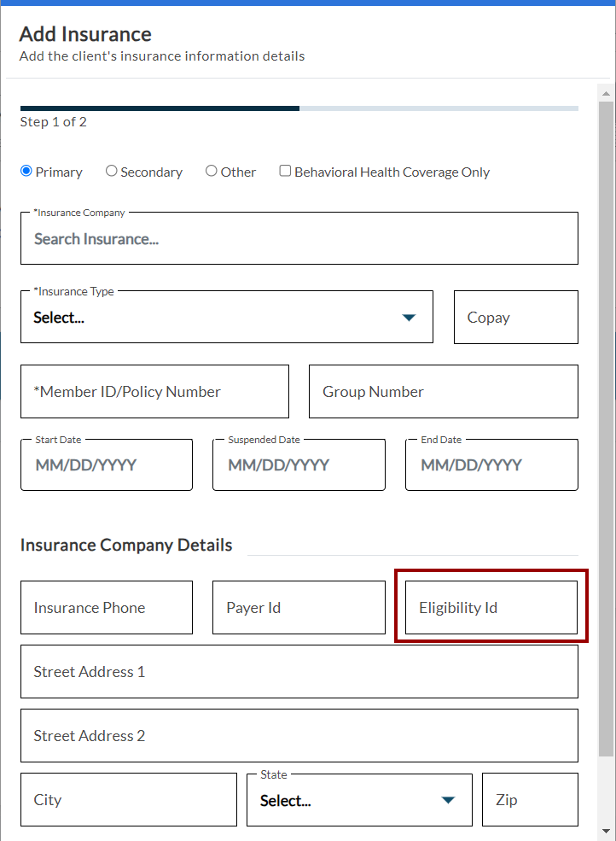Viewport: 616px width, 841px height.
Task: Click the End Date field
Action: (x=491, y=465)
